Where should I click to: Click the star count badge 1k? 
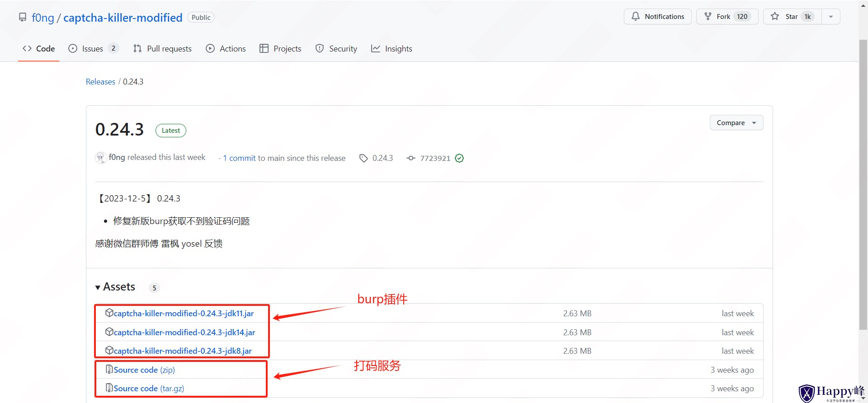click(x=807, y=16)
